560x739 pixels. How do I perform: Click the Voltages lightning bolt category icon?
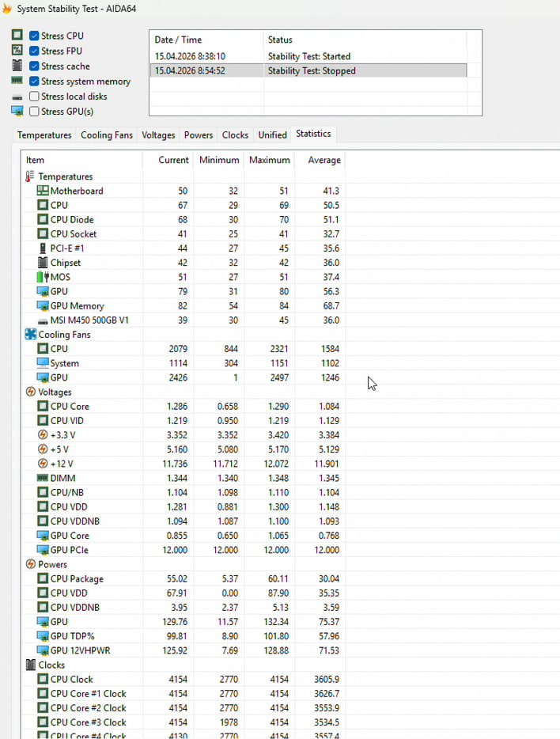click(x=31, y=392)
